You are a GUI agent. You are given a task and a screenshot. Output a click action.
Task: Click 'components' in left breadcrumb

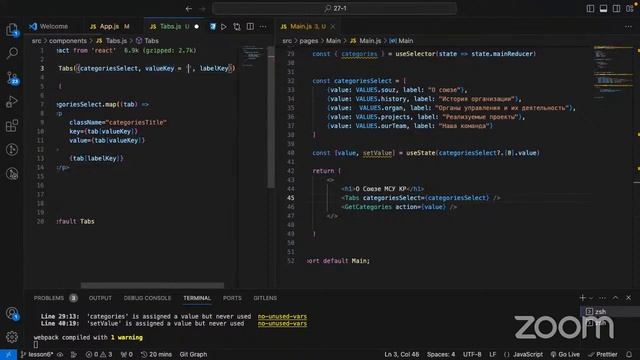click(68, 41)
